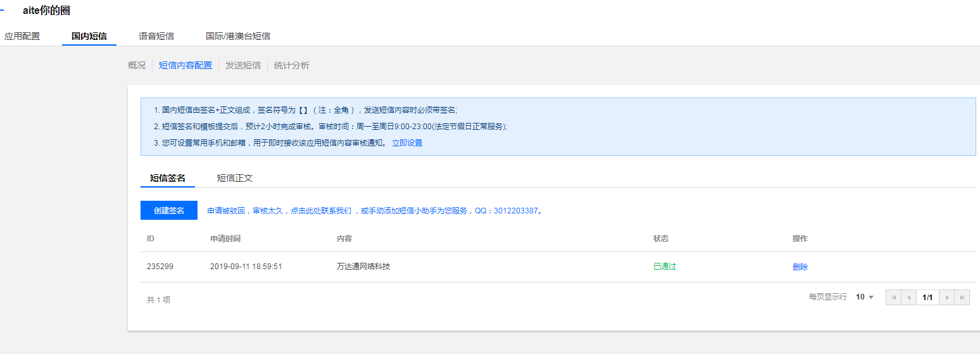
Task: Open the 发送短信 section
Action: tap(243, 65)
